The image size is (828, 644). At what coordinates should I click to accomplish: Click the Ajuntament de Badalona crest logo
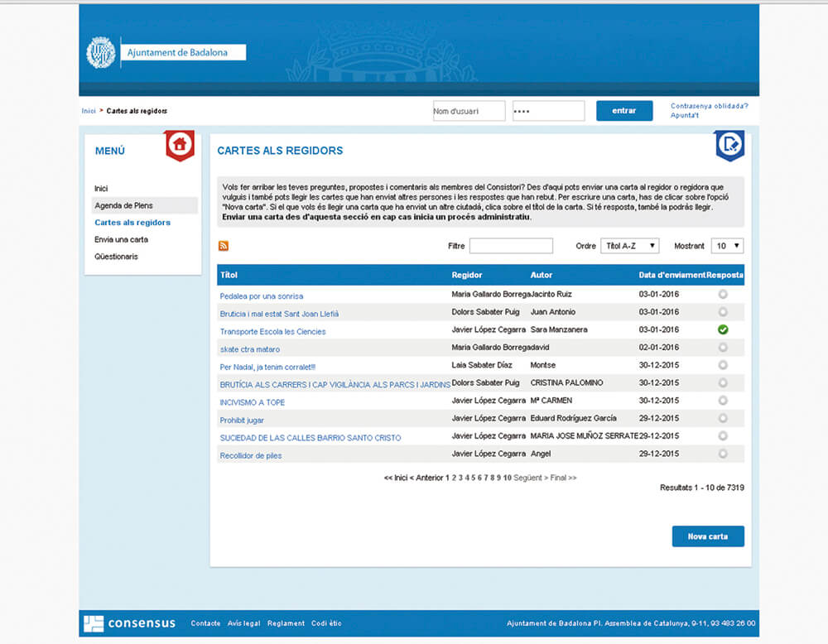(x=101, y=53)
